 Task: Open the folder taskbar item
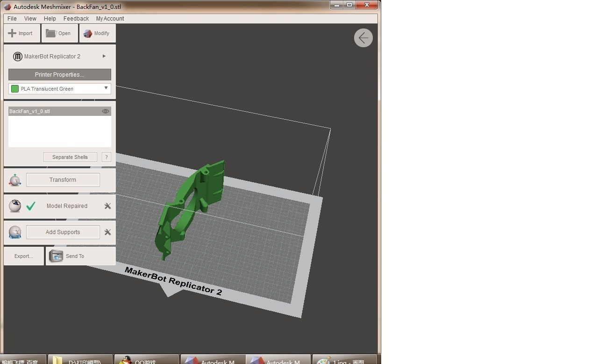click(x=80, y=360)
